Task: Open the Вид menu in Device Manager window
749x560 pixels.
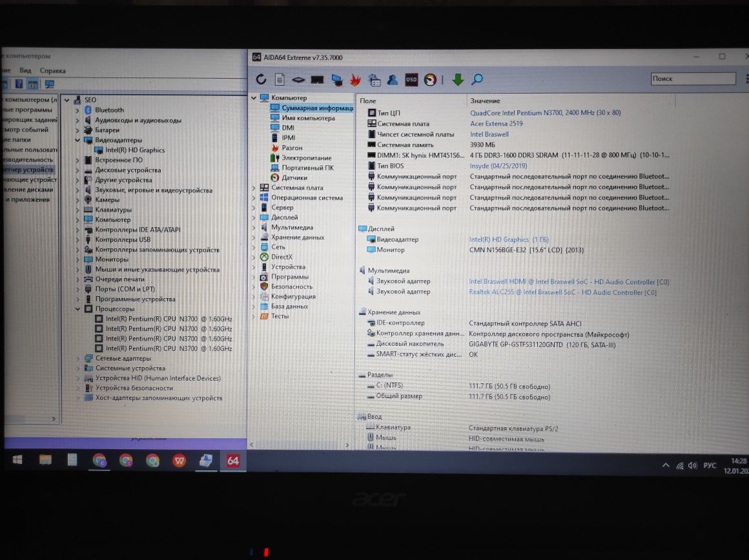Action: pos(25,70)
